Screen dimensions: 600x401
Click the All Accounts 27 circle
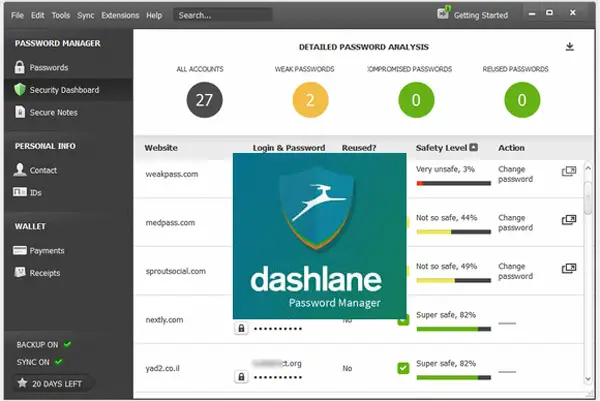coord(204,100)
